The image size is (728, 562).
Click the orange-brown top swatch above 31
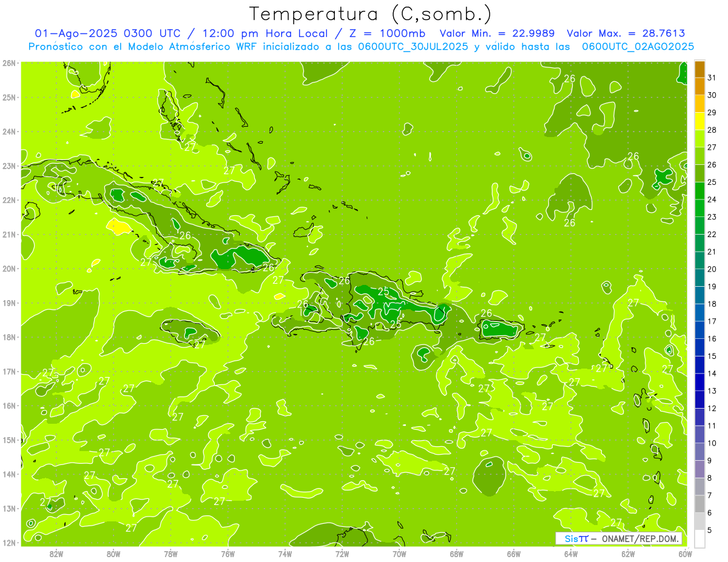(699, 69)
